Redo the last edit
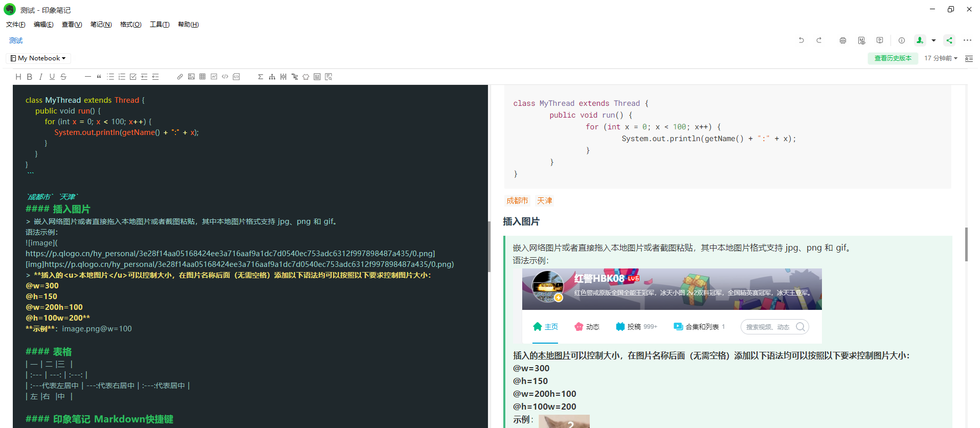This screenshot has height=428, width=980. (x=819, y=40)
